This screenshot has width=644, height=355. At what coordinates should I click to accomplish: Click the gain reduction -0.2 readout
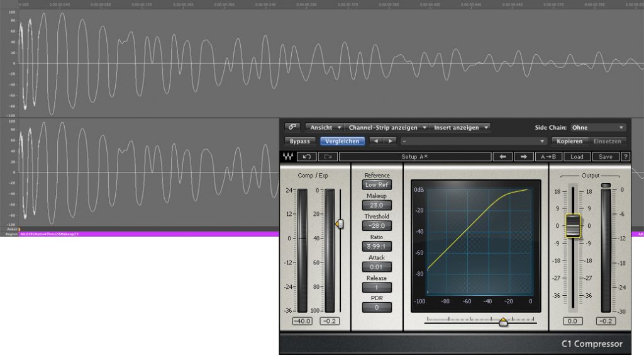click(x=330, y=321)
